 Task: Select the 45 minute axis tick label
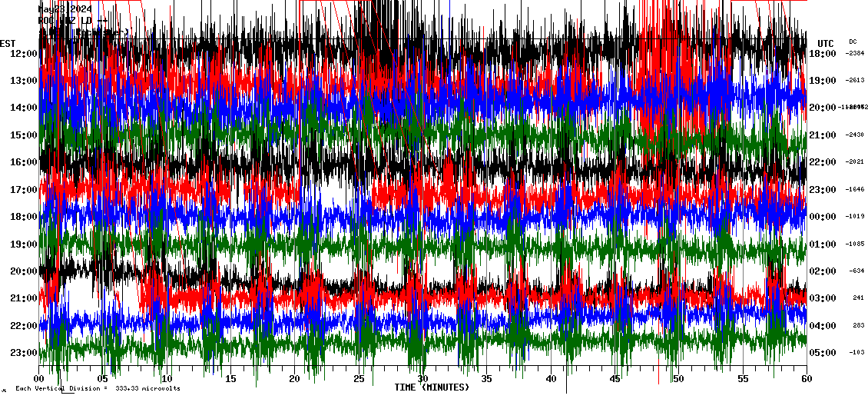(615, 378)
